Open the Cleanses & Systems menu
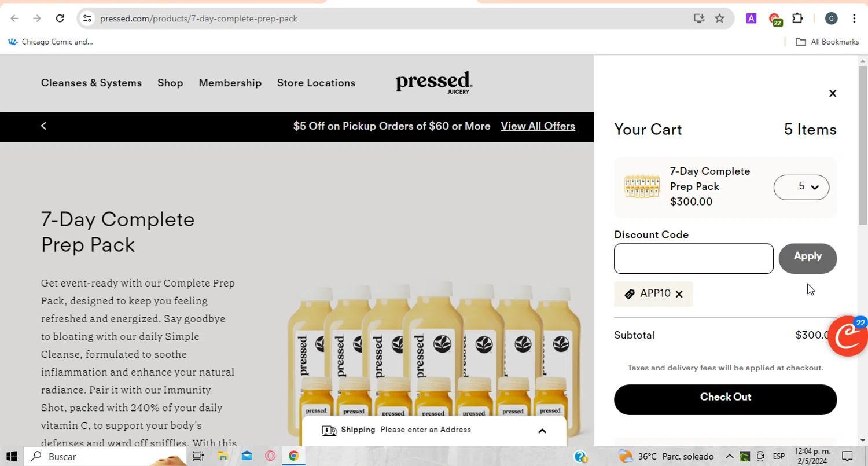This screenshot has height=466, width=868. (91, 83)
